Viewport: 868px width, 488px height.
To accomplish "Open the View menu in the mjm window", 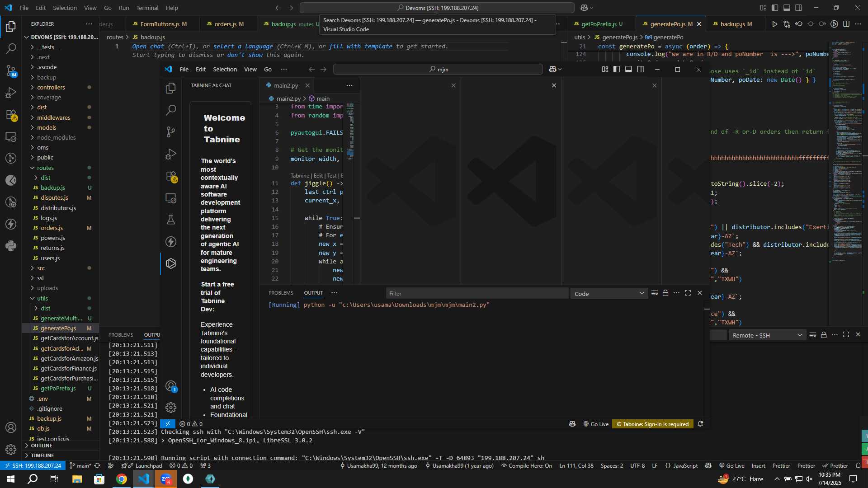I will (x=250, y=69).
